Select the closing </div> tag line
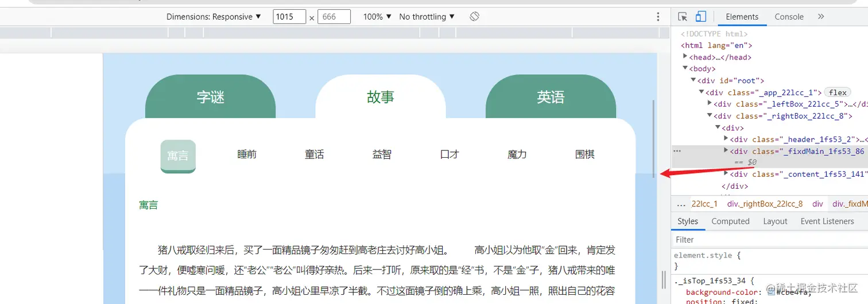 (x=735, y=186)
